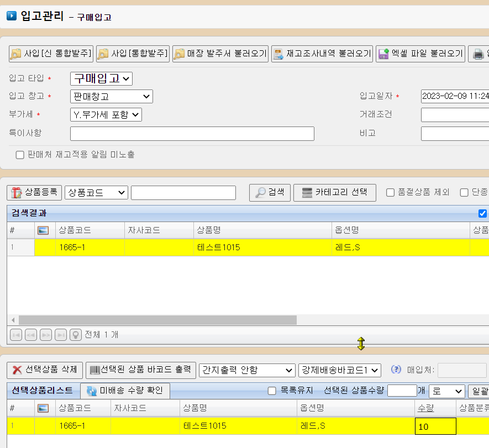Select 레드,S in selected product list
Image resolution: width=489 pixels, height=448 pixels.
tap(355, 426)
